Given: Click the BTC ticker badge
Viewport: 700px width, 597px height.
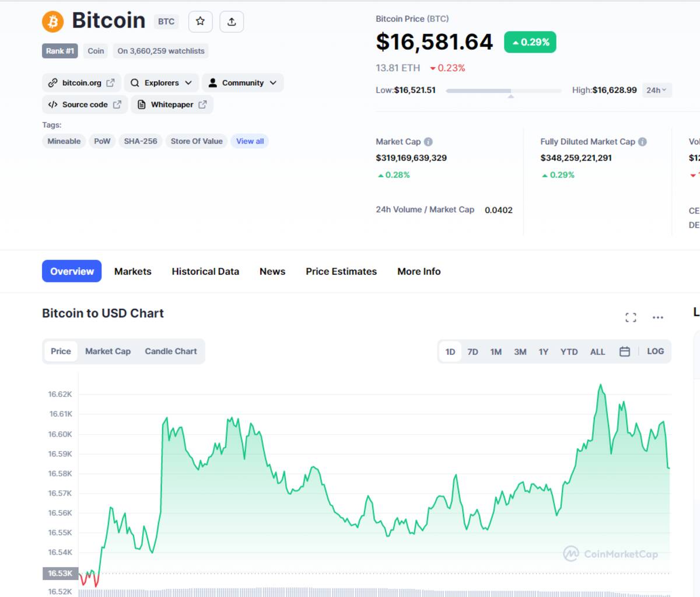Looking at the screenshot, I should click(x=166, y=22).
